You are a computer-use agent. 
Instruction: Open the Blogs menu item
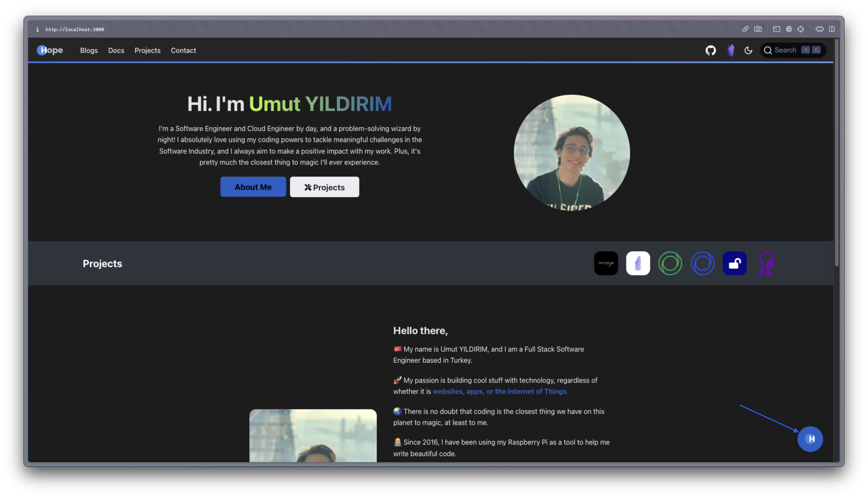89,50
